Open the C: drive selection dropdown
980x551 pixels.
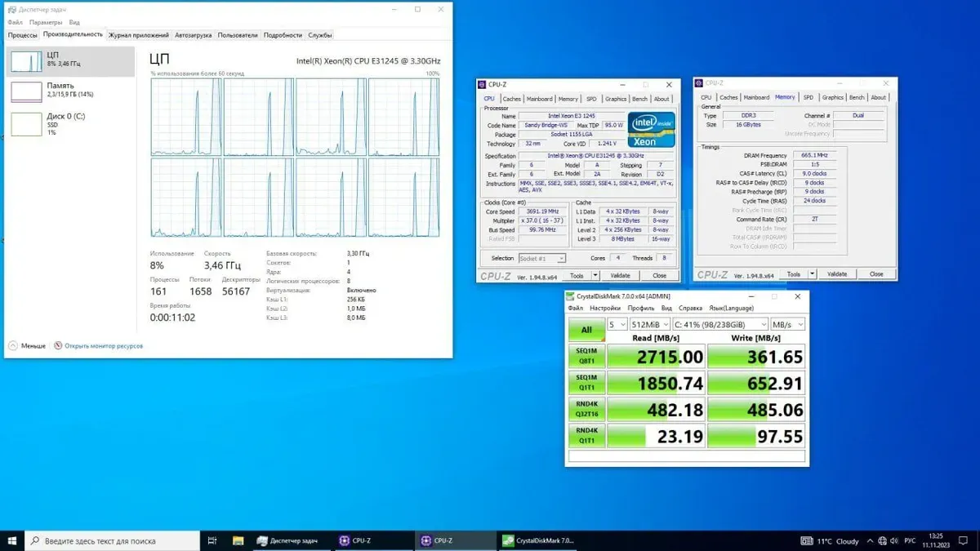[x=719, y=325]
